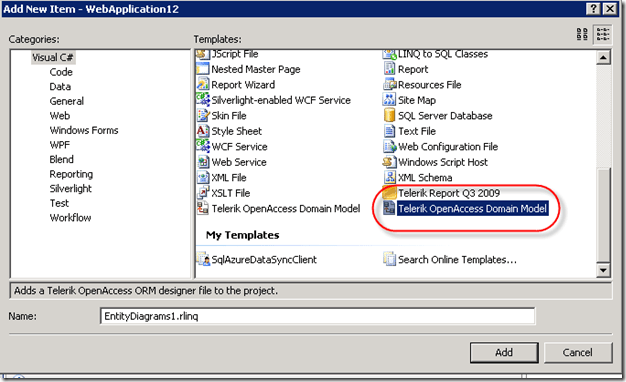Choose the WCF Service template icon
The width and height of the screenshot is (626, 382).
[203, 146]
